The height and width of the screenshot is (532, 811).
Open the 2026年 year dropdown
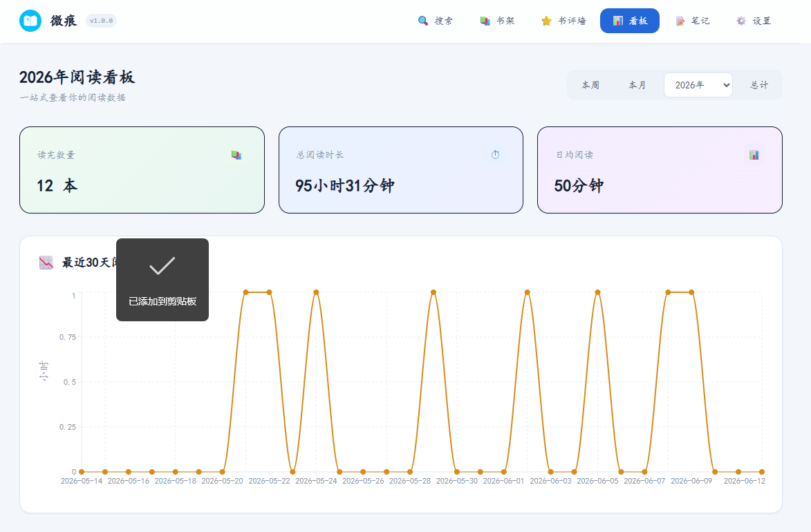[698, 85]
